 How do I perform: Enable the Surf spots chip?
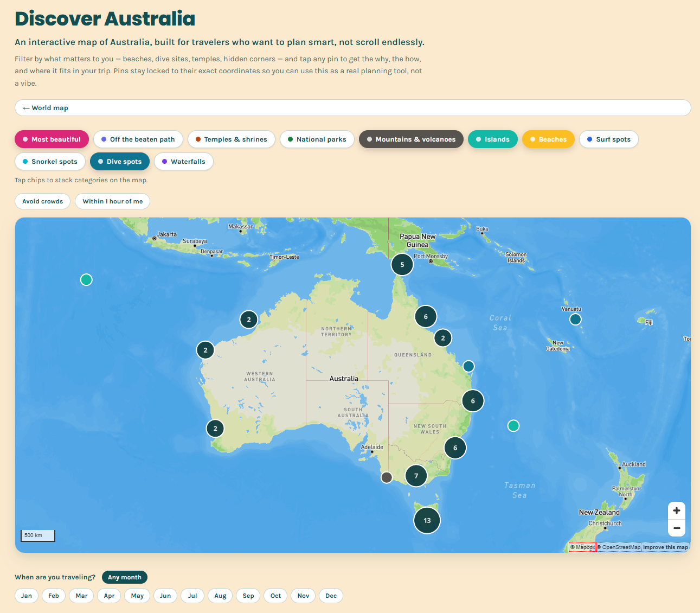609,139
